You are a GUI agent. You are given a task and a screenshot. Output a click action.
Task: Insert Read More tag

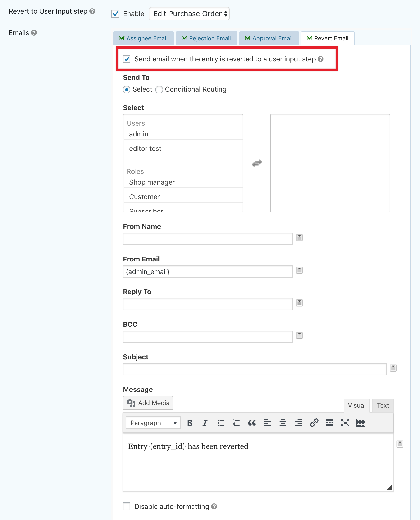point(329,423)
